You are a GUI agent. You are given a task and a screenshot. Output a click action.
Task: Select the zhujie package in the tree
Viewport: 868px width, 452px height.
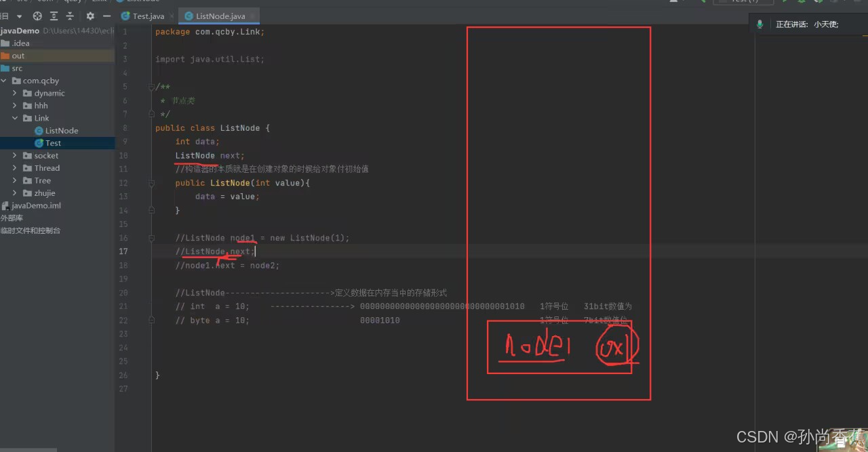tap(45, 193)
